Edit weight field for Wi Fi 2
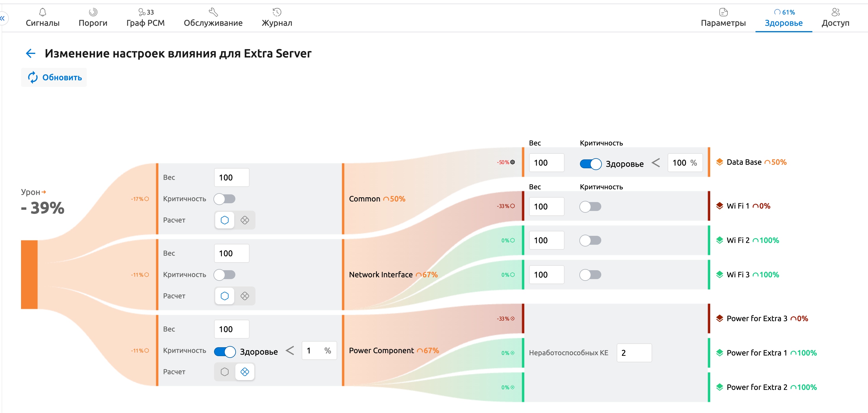 pos(546,240)
